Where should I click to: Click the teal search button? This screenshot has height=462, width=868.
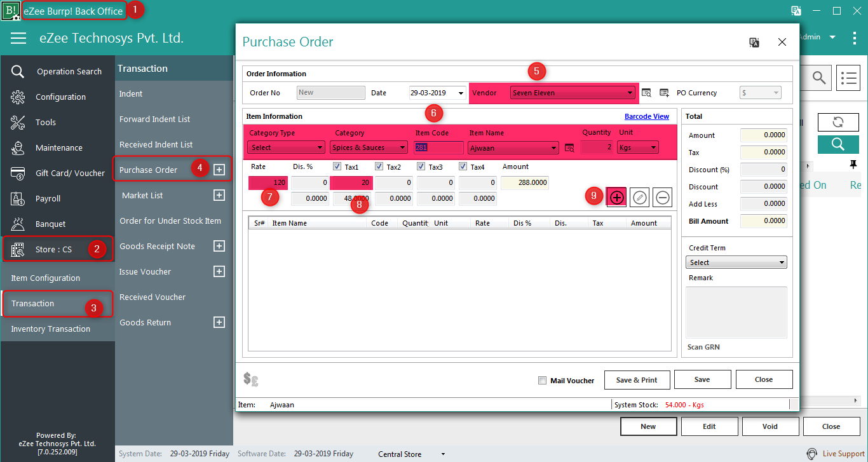point(838,144)
